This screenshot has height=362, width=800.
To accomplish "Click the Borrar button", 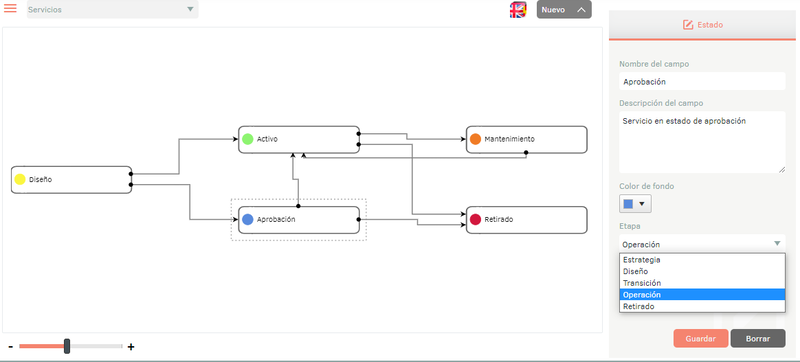I will pyautogui.click(x=758, y=339).
